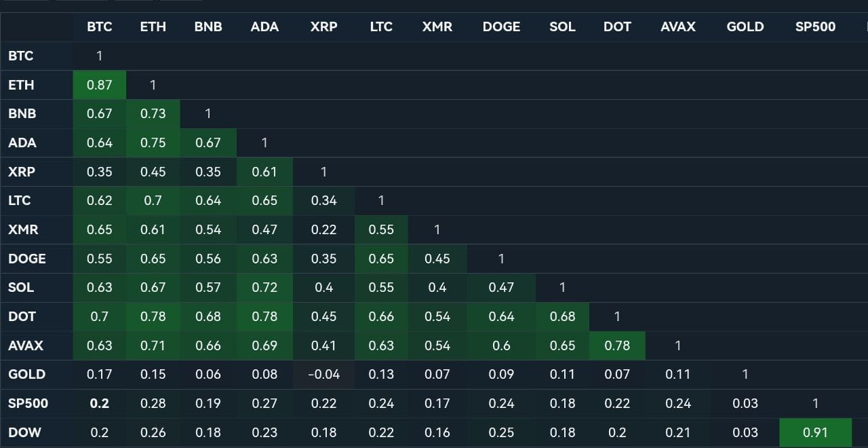Click the BTC row label
This screenshot has height=448, width=868.
point(20,56)
